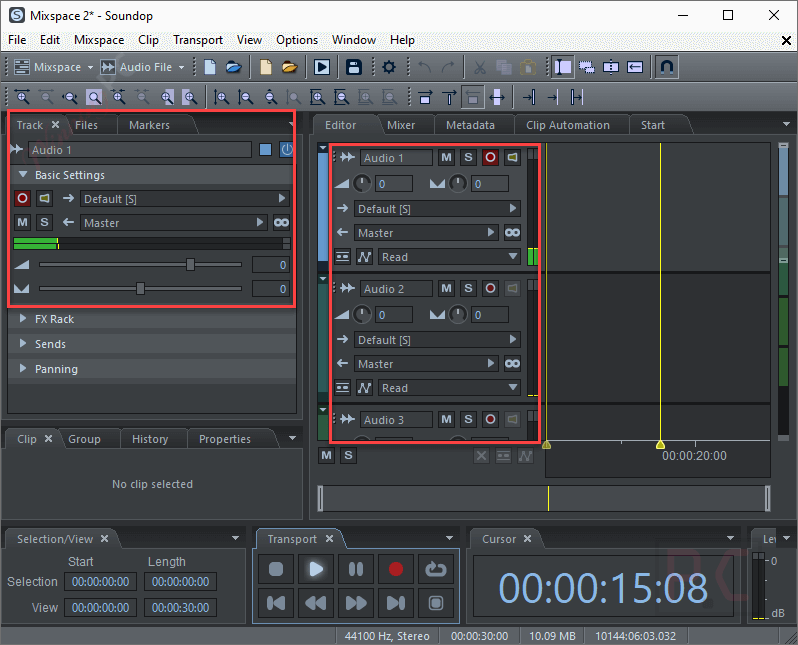The width and height of the screenshot is (798, 645).
Task: Open the Files tab
Action: click(86, 125)
